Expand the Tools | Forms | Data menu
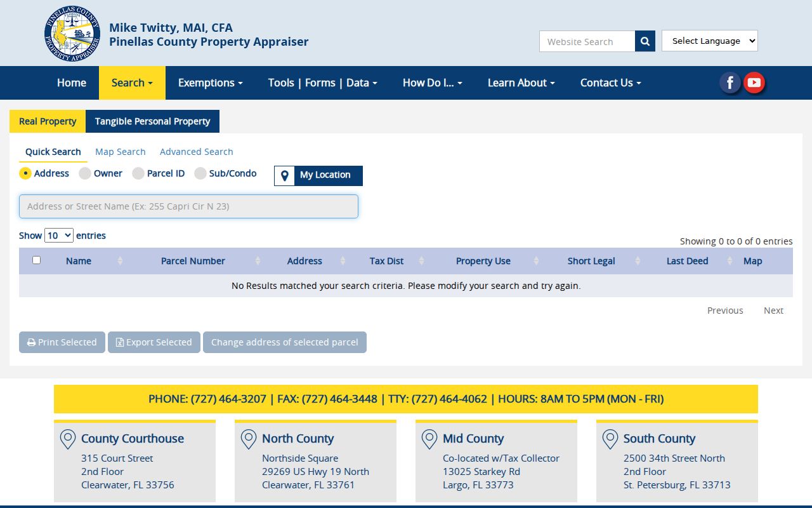This screenshot has width=812, height=508. 323,83
